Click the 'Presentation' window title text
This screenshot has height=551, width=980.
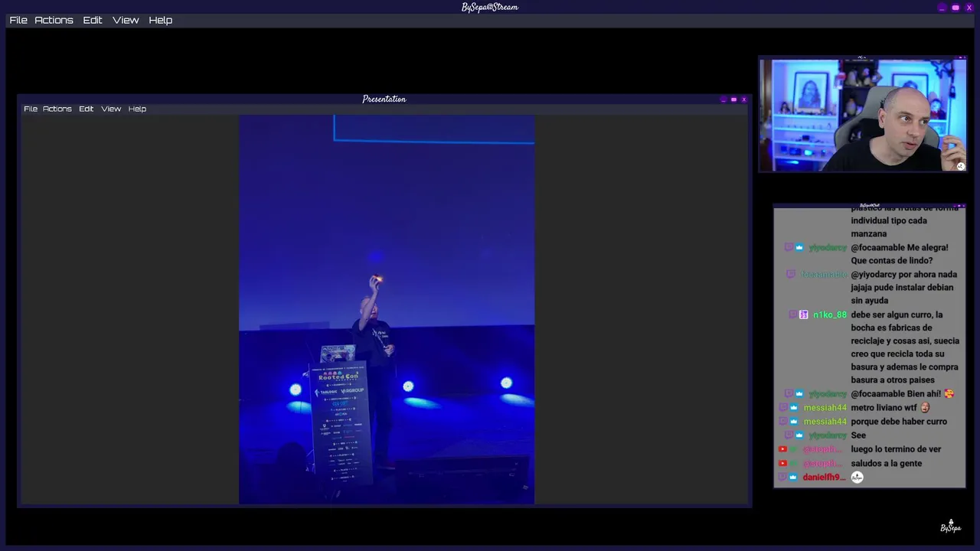point(384,99)
